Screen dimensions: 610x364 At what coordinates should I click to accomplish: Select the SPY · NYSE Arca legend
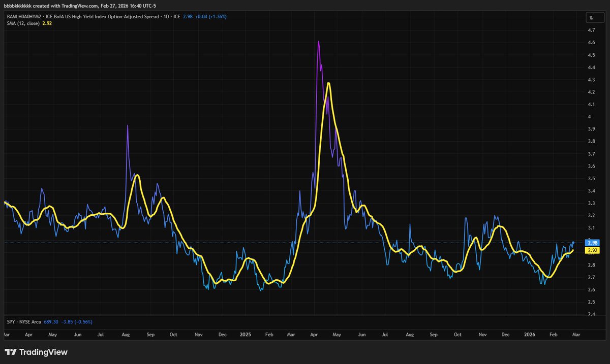[x=23, y=322]
